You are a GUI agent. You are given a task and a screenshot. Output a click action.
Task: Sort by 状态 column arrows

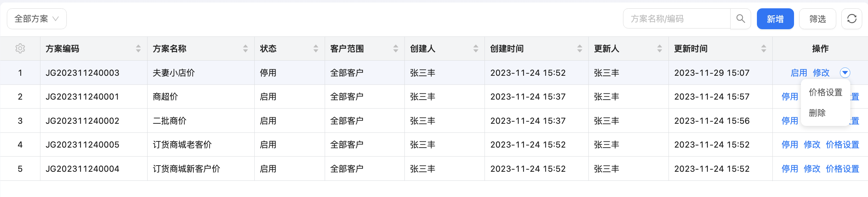316,48
